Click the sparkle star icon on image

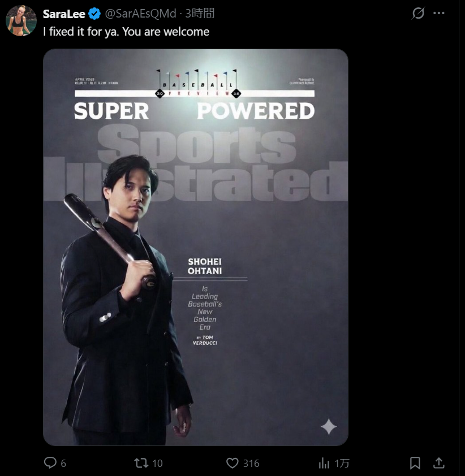[329, 427]
